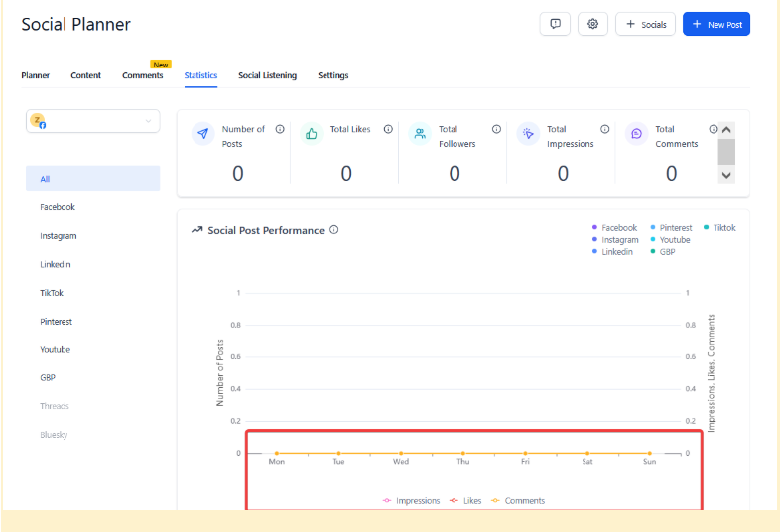Click the Youtube color dot in legend
This screenshot has width=780, height=532.
(x=652, y=240)
